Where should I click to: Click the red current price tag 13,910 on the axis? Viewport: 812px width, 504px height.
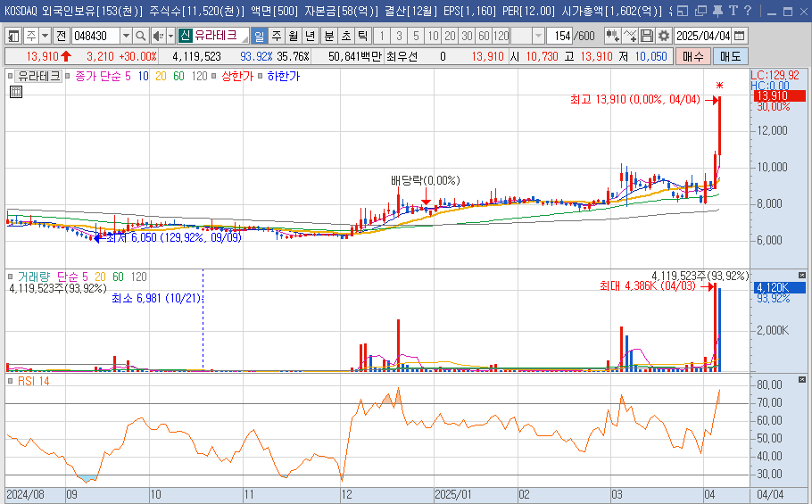779,95
